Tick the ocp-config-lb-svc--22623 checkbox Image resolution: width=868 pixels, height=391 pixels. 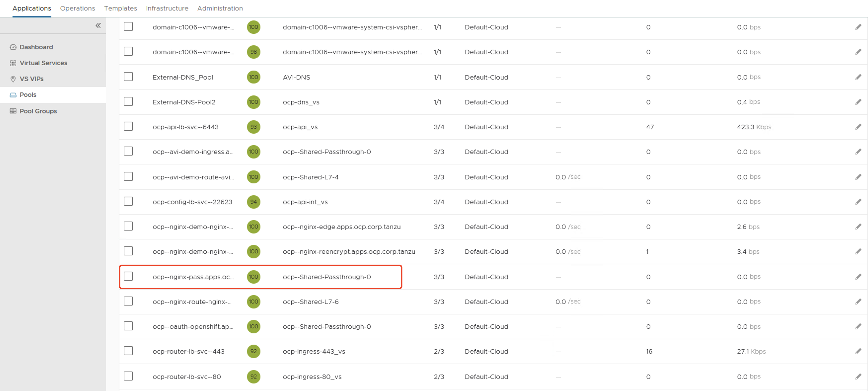[128, 201]
